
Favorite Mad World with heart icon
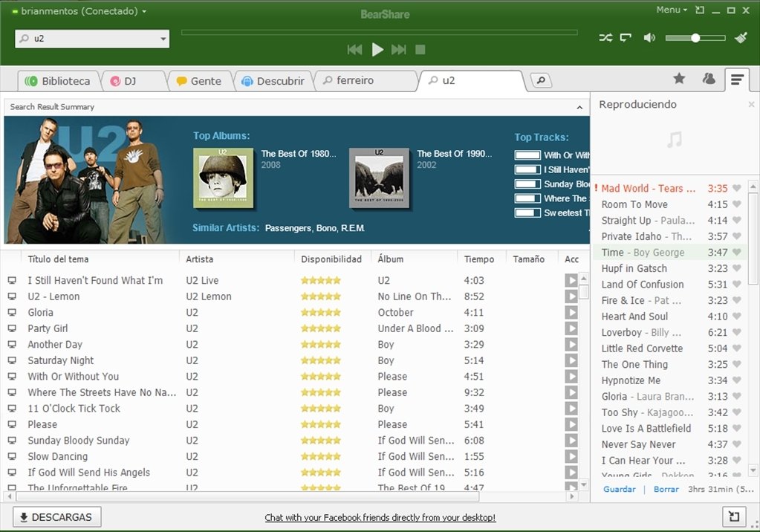(x=737, y=188)
